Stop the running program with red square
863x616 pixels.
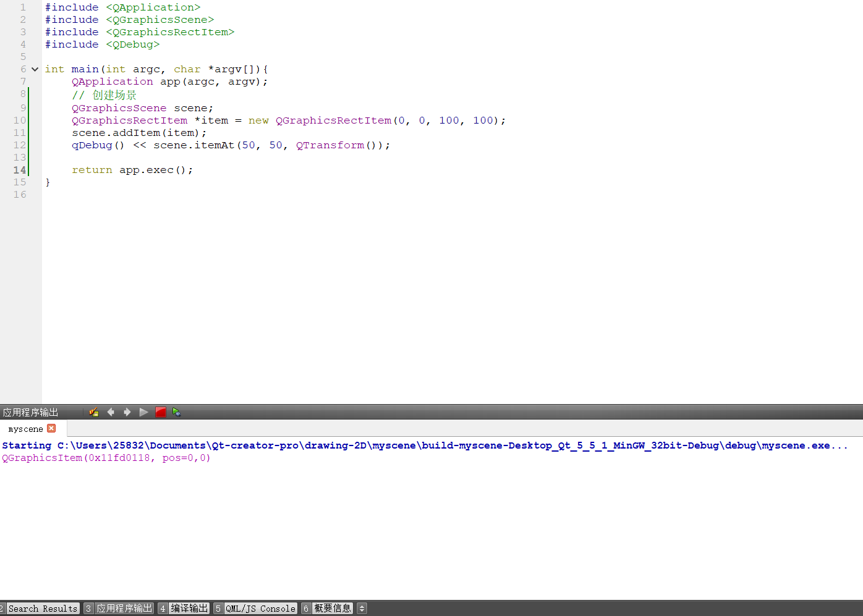pos(161,412)
